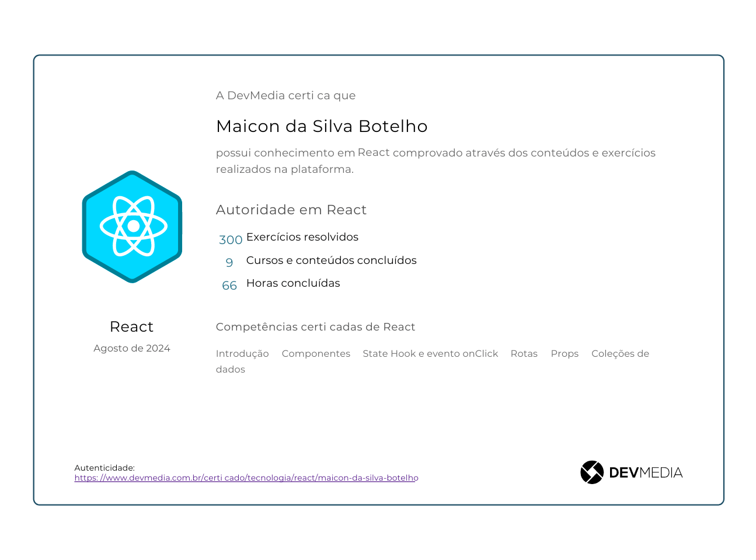The width and height of the screenshot is (756, 560).
Task: Open the devmedia.com.br authenticity link
Action: [x=246, y=478]
